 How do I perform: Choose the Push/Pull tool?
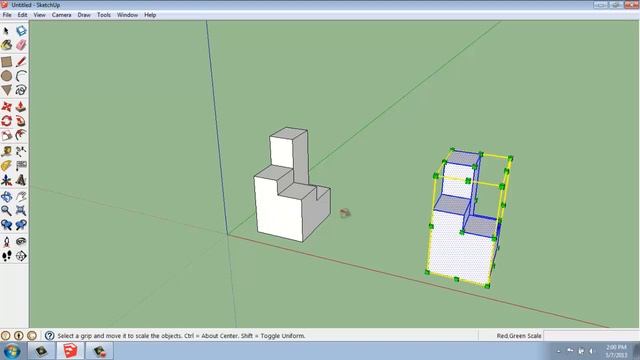point(21,107)
